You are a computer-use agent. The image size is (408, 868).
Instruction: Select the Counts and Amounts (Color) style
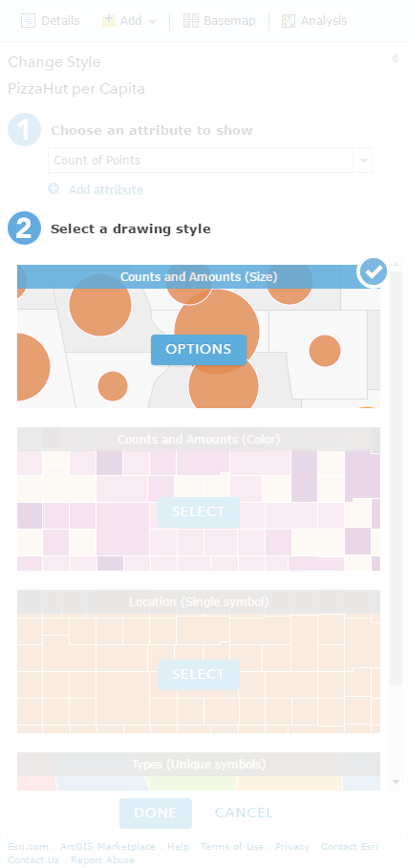[199, 512]
